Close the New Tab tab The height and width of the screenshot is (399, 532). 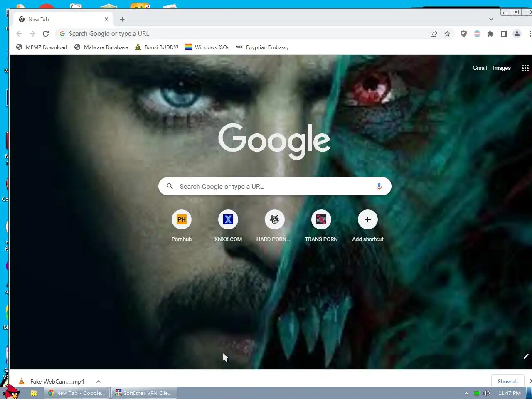click(106, 19)
